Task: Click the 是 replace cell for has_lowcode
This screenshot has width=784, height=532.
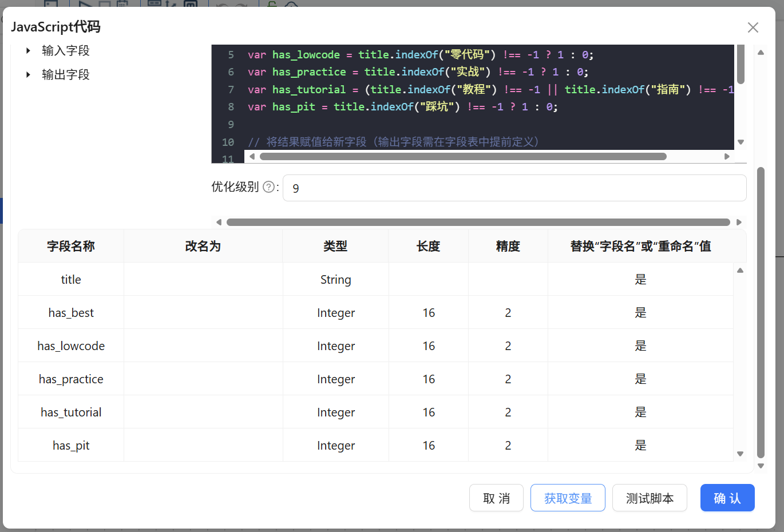Action: tap(640, 346)
